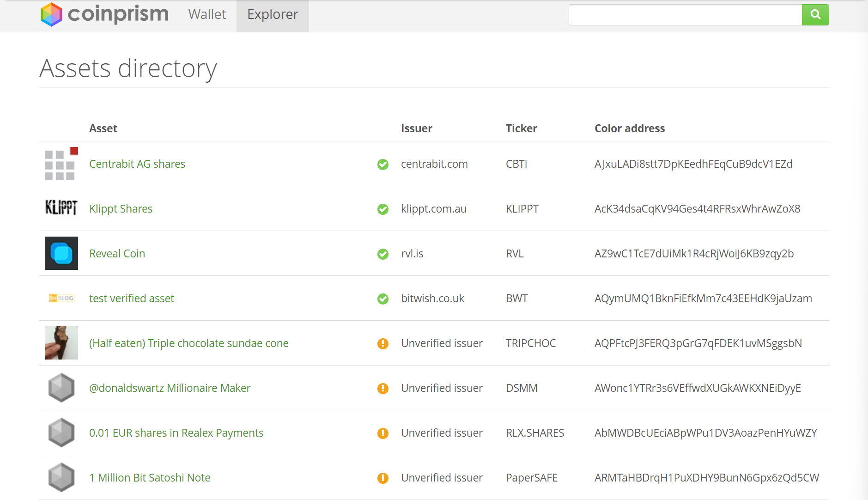
Task: Switch to the Wallet tab
Action: click(207, 15)
